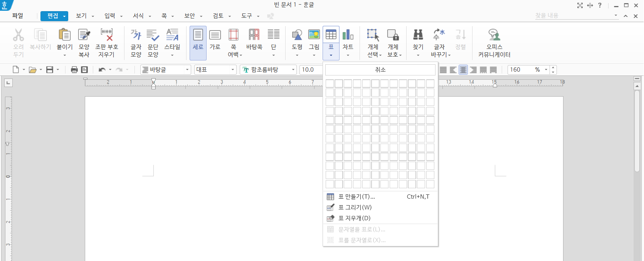Click the New Document icon
This screenshot has width=644, height=261.
[x=16, y=70]
